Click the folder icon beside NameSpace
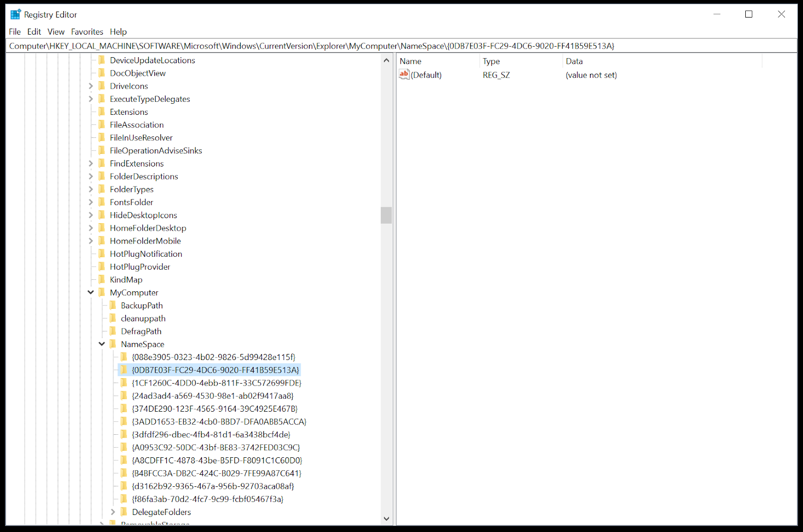The image size is (803, 532). click(x=113, y=344)
